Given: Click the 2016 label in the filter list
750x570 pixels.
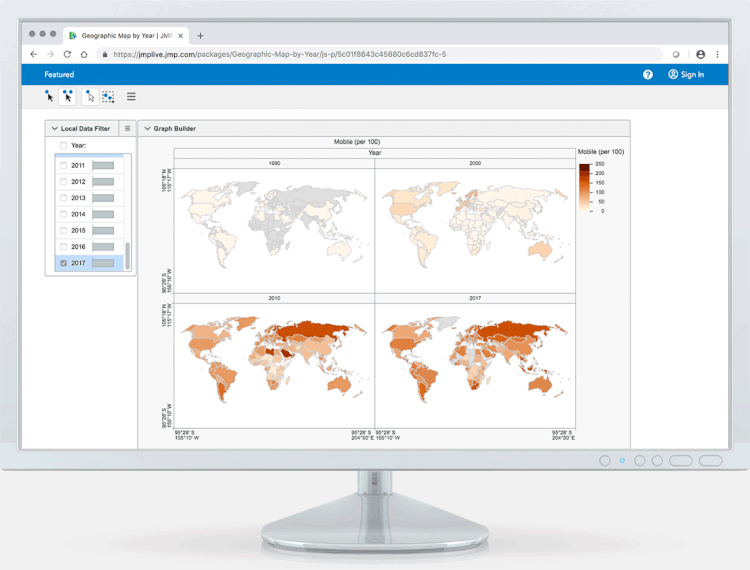Looking at the screenshot, I should click(78, 247).
